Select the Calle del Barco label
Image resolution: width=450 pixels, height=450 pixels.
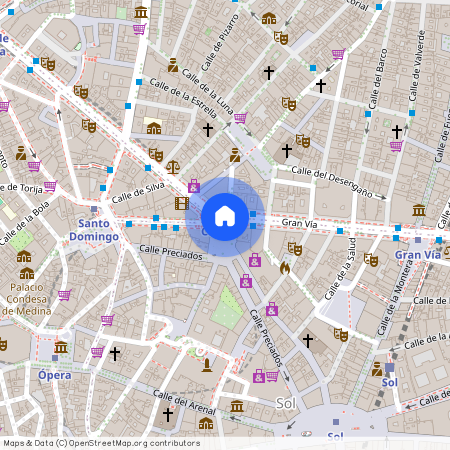coord(378,79)
